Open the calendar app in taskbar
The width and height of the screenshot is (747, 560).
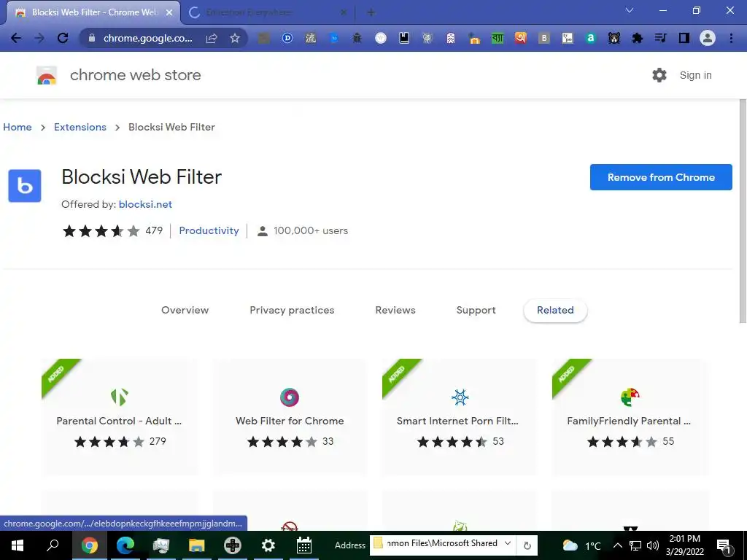(x=304, y=545)
